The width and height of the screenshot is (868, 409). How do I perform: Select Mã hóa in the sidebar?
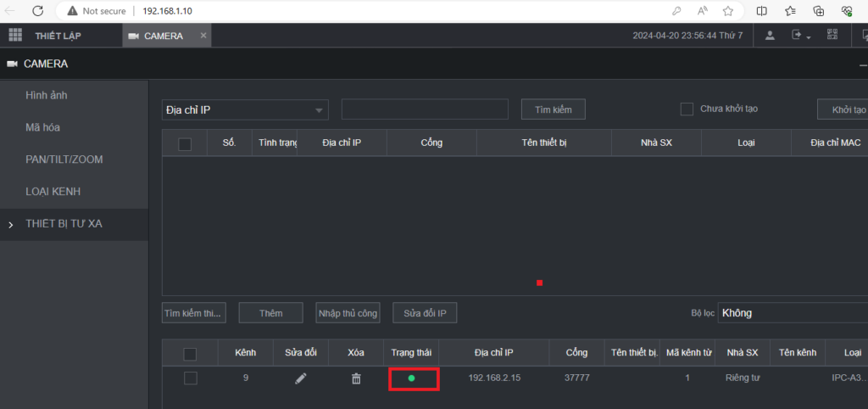[42, 127]
